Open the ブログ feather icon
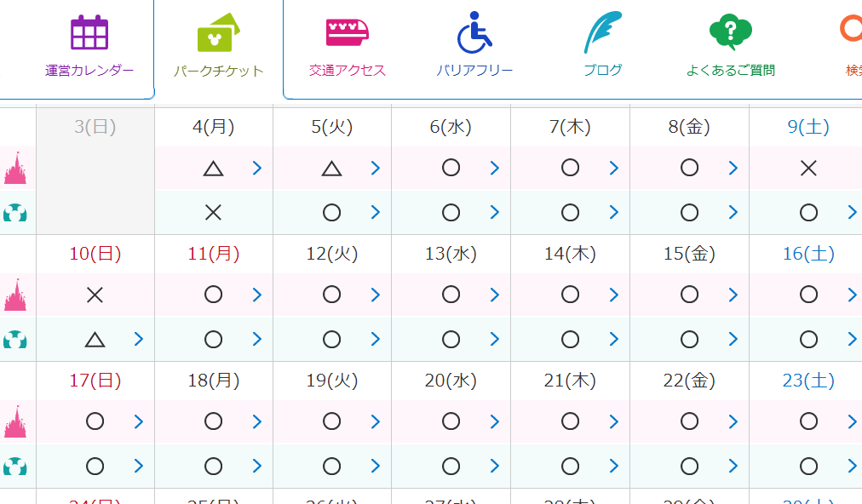 pyautogui.click(x=602, y=31)
